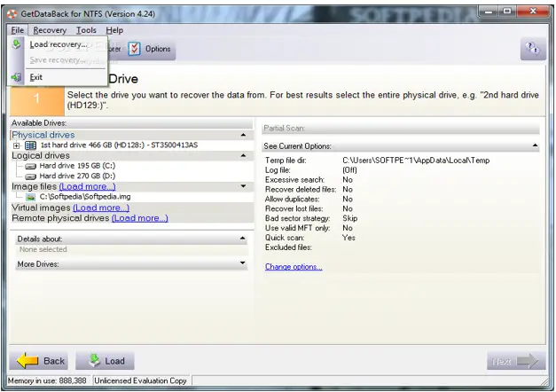Click the Change options... link
Image resolution: width=556 pixels, height=392 pixels.
pos(294,267)
